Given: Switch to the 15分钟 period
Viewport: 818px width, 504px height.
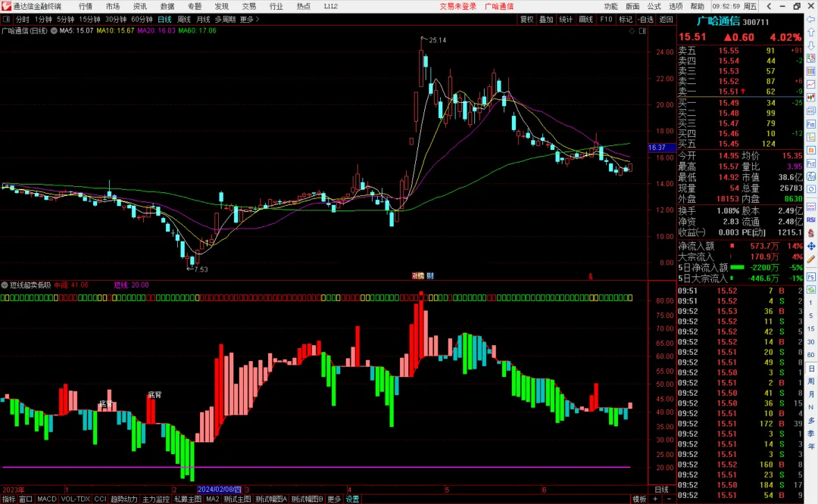Looking at the screenshot, I should (89, 19).
